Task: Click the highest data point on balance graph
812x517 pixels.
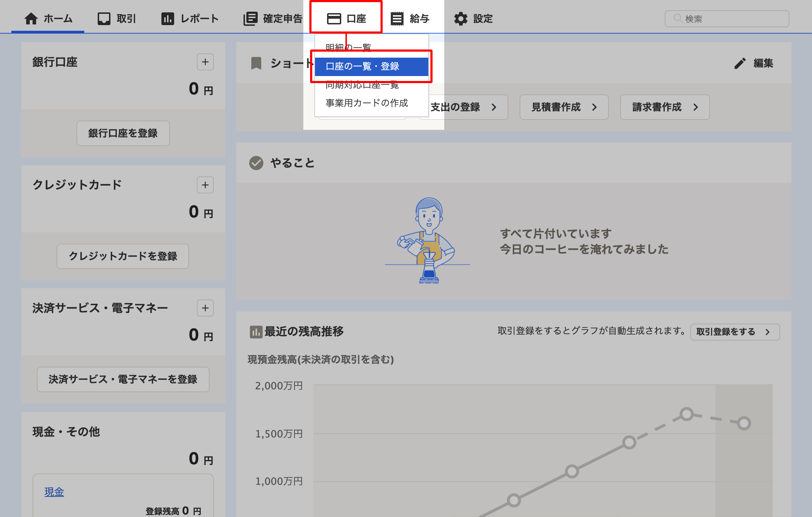Action: (x=687, y=414)
